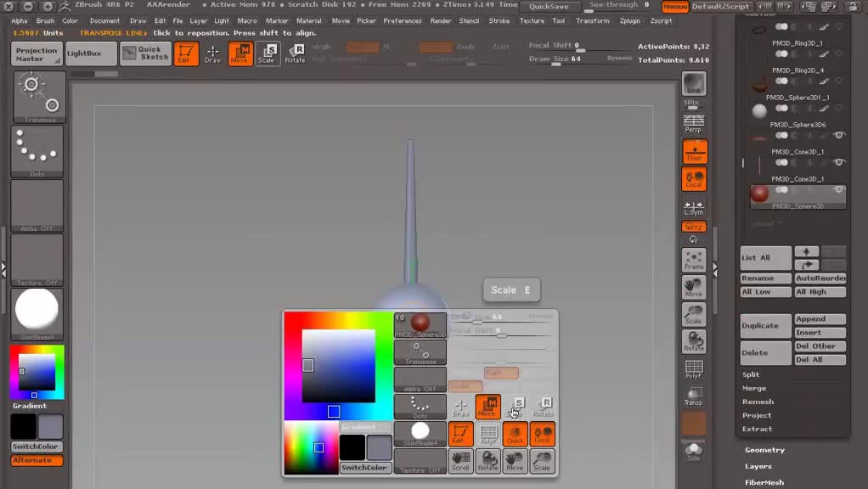This screenshot has width=868, height=489.
Task: Click the Scroll icon in popup palette
Action: click(460, 461)
